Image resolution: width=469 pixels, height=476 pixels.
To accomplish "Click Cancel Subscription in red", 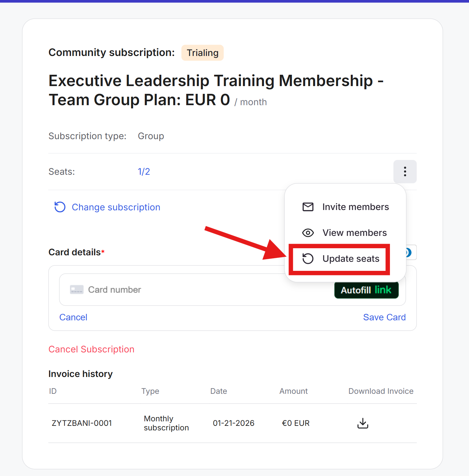I will 91,349.
